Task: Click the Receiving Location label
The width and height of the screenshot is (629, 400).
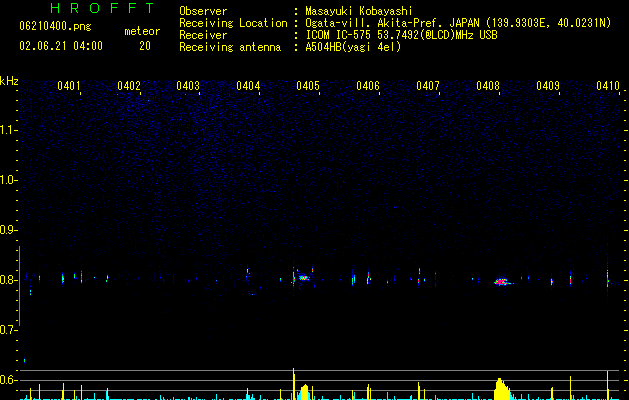Action: (233, 23)
